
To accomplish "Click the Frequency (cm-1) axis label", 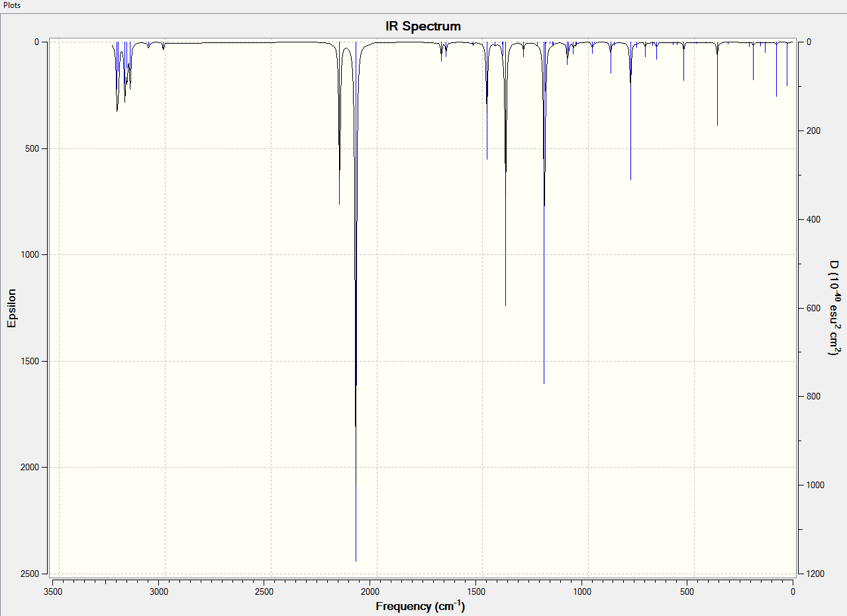I will pos(420,605).
